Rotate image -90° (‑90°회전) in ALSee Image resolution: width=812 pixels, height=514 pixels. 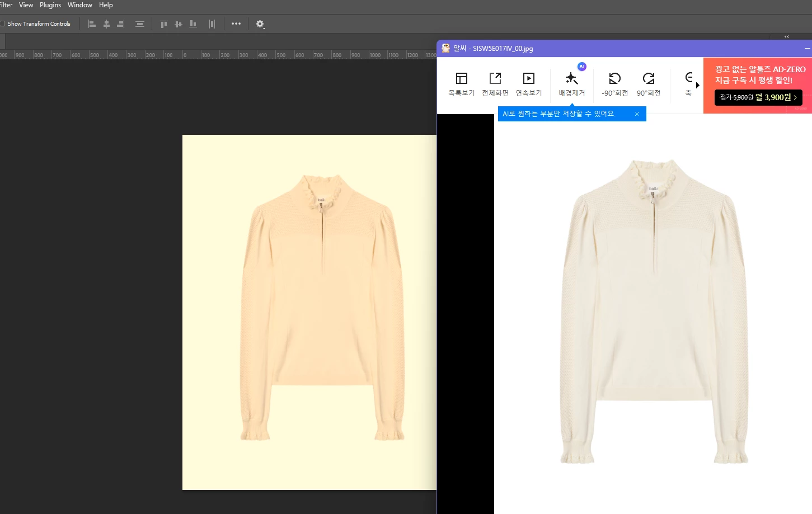tap(615, 84)
